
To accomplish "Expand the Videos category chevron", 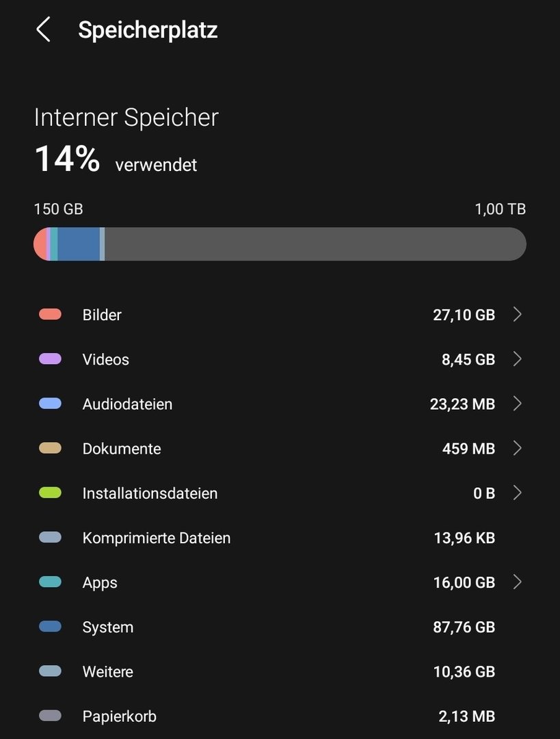I will tap(517, 359).
